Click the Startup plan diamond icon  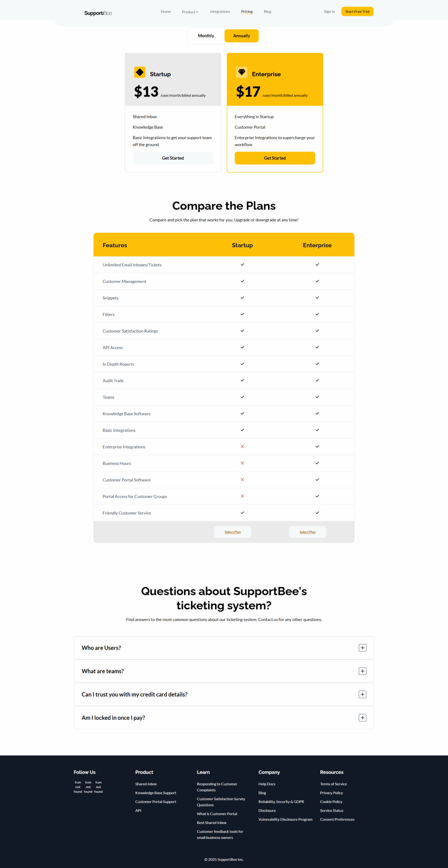[140, 72]
